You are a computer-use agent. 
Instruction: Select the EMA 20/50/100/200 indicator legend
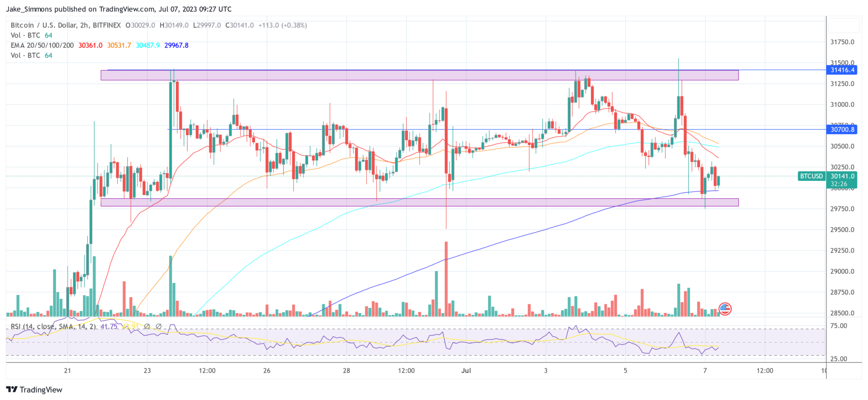tap(42, 45)
